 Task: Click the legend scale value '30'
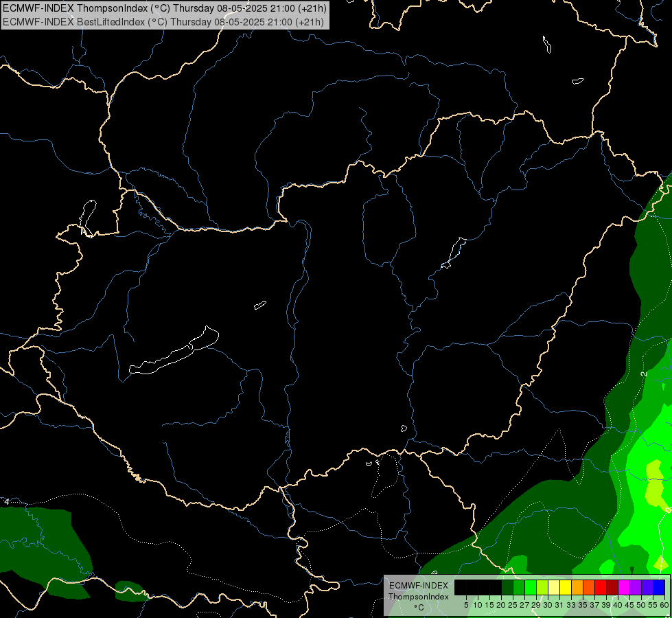pos(548,605)
